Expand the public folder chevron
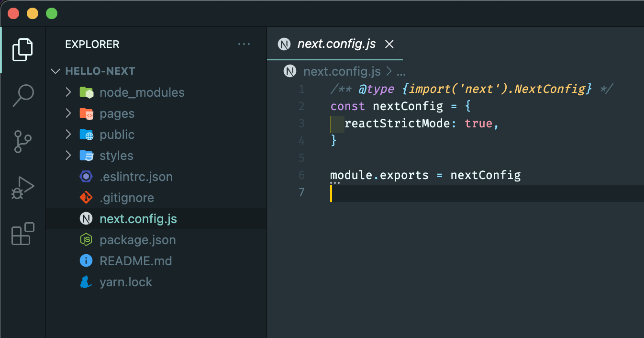 click(x=68, y=135)
